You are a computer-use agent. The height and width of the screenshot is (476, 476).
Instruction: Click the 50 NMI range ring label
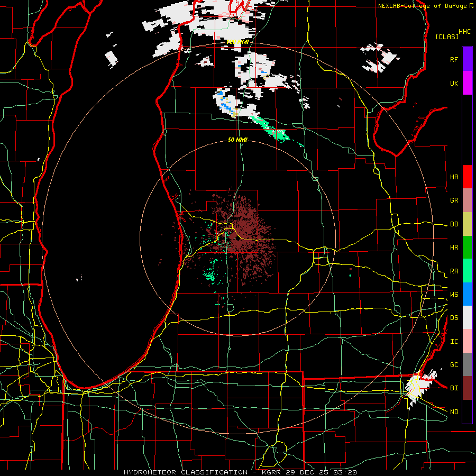click(x=237, y=140)
